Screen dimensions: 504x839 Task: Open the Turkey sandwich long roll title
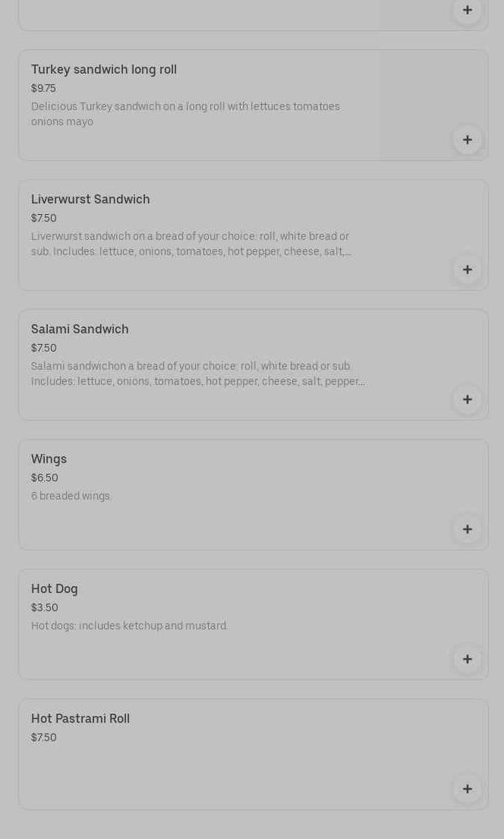tap(104, 70)
